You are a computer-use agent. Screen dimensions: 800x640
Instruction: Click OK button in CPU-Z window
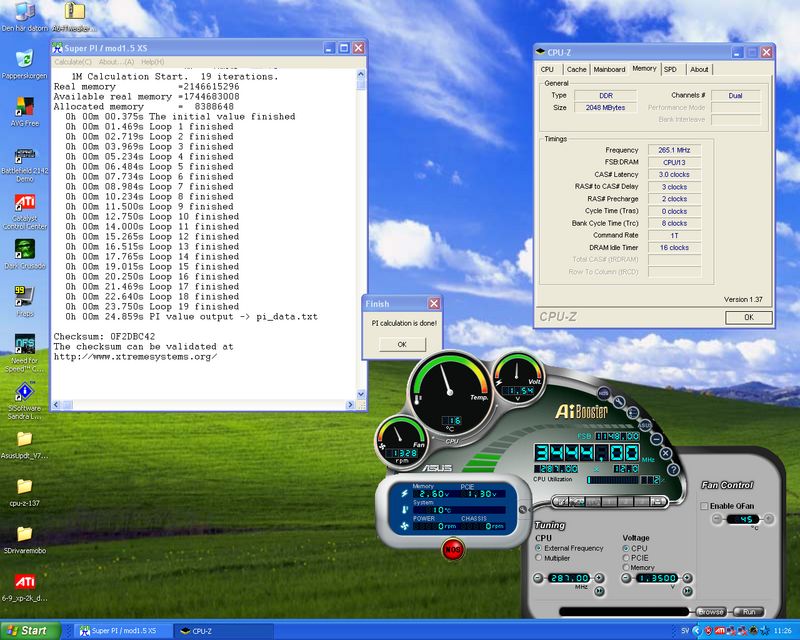(748, 317)
